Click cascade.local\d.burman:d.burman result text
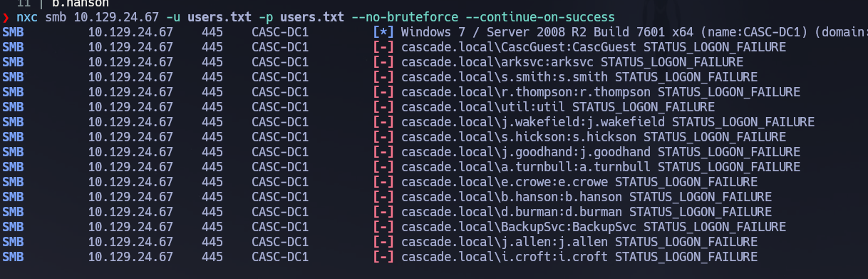This screenshot has width=868, height=279. pos(512,212)
